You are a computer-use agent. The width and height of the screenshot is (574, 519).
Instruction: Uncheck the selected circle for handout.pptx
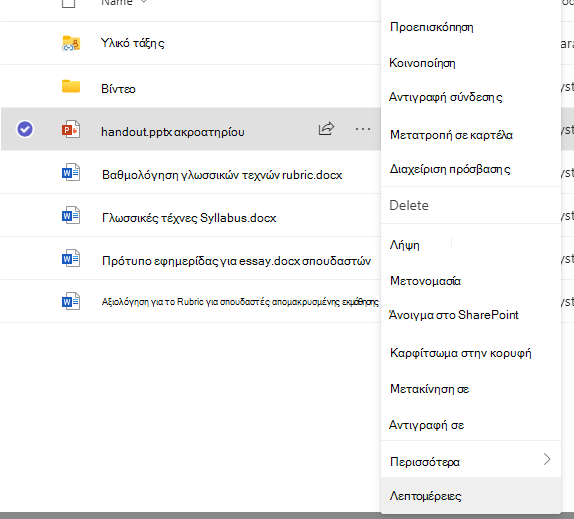tap(25, 129)
